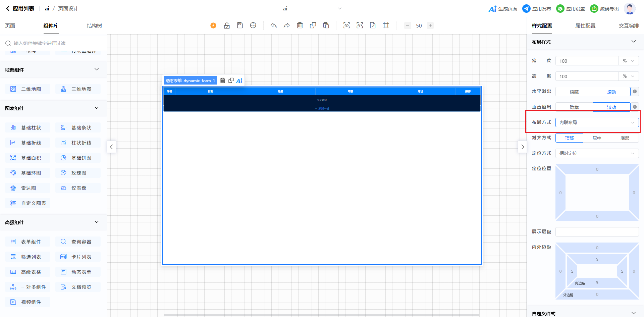Collapse the 图表组件 section

pos(97,108)
